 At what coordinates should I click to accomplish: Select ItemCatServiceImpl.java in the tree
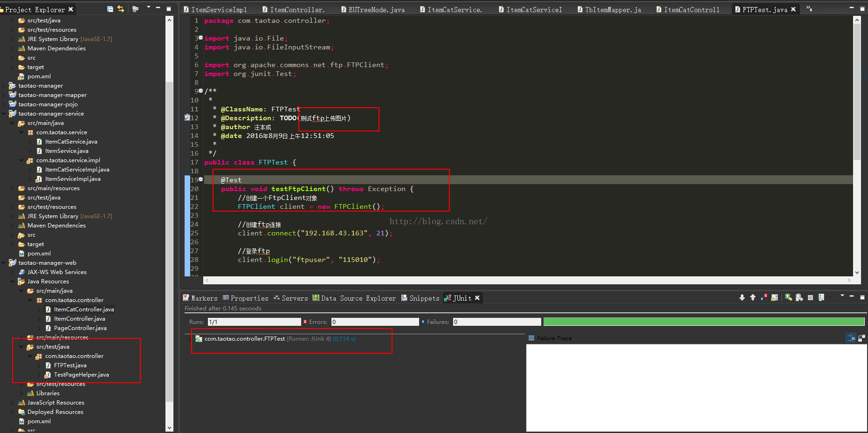pyautogui.click(x=77, y=170)
